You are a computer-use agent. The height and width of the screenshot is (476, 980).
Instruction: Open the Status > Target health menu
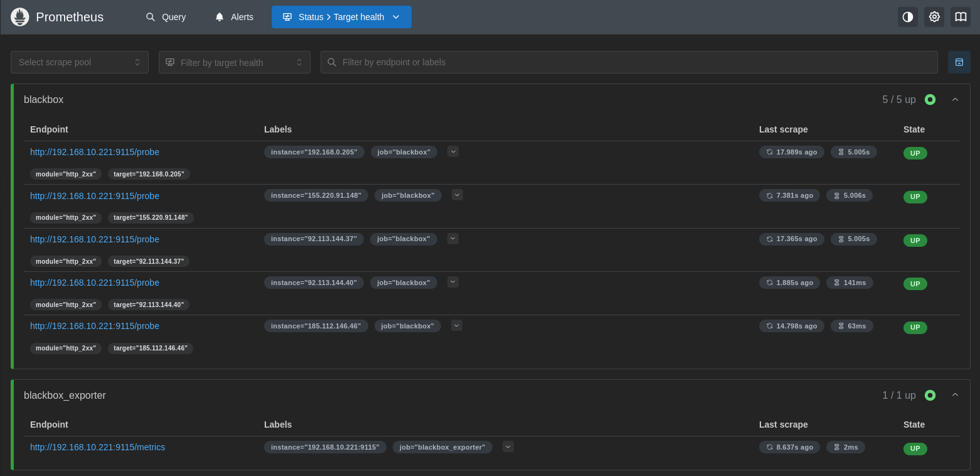coord(341,17)
